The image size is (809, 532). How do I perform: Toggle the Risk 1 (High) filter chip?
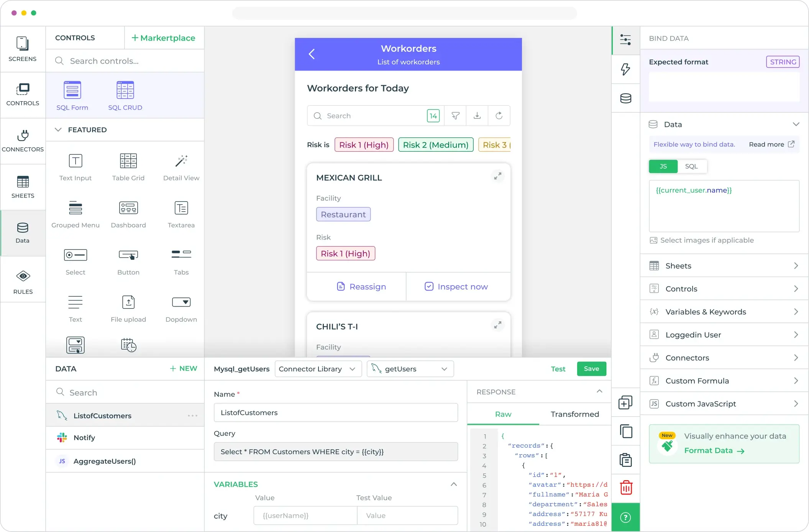click(364, 144)
